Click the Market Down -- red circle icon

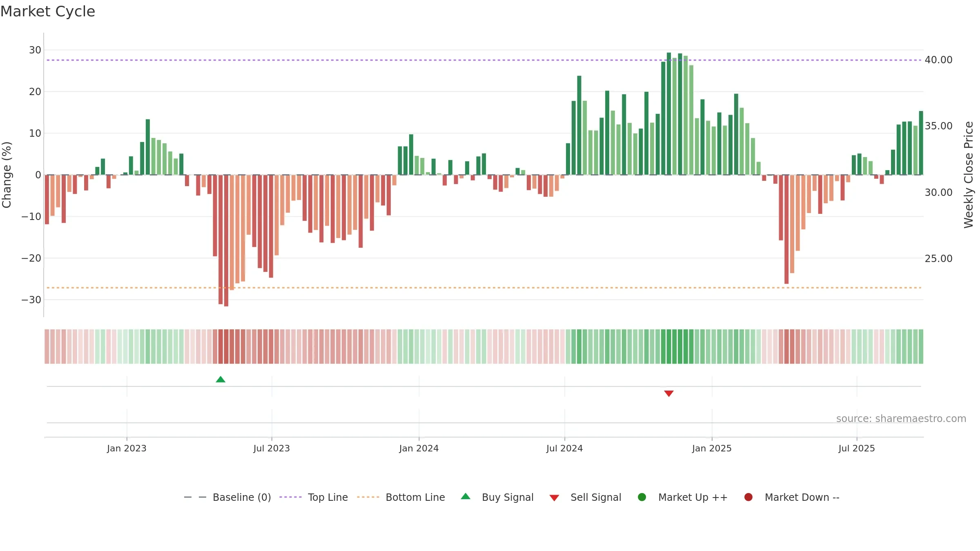pos(748,497)
